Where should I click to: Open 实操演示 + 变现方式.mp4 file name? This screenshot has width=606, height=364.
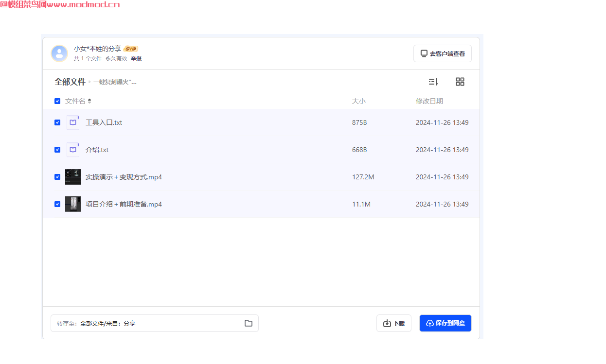[x=124, y=177]
